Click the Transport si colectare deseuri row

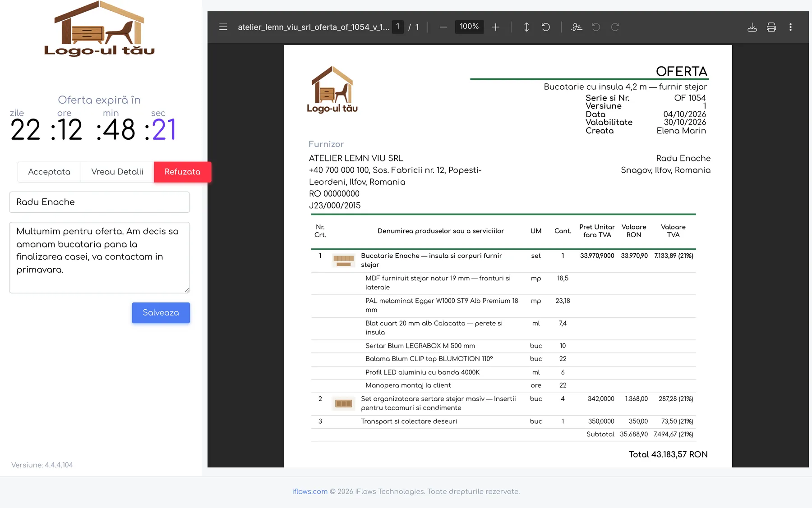click(x=503, y=421)
